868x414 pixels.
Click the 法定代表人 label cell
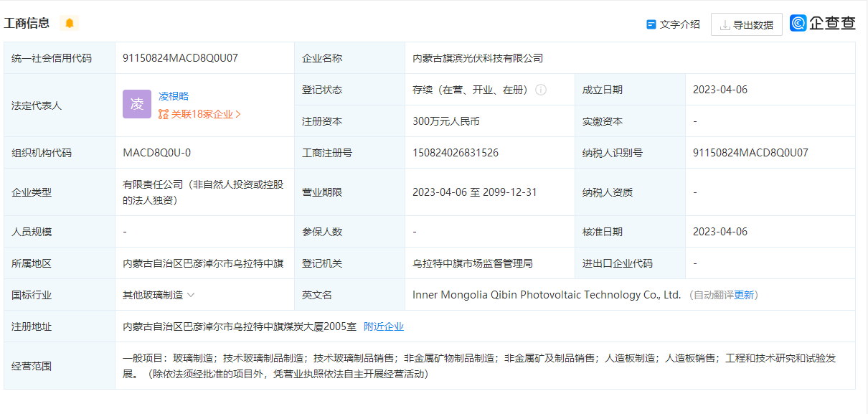click(x=60, y=105)
